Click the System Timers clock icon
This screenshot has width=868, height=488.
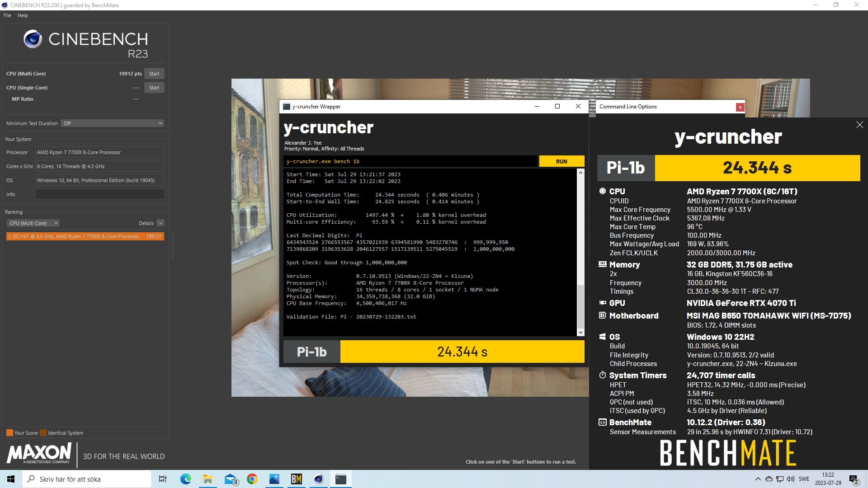[602, 375]
